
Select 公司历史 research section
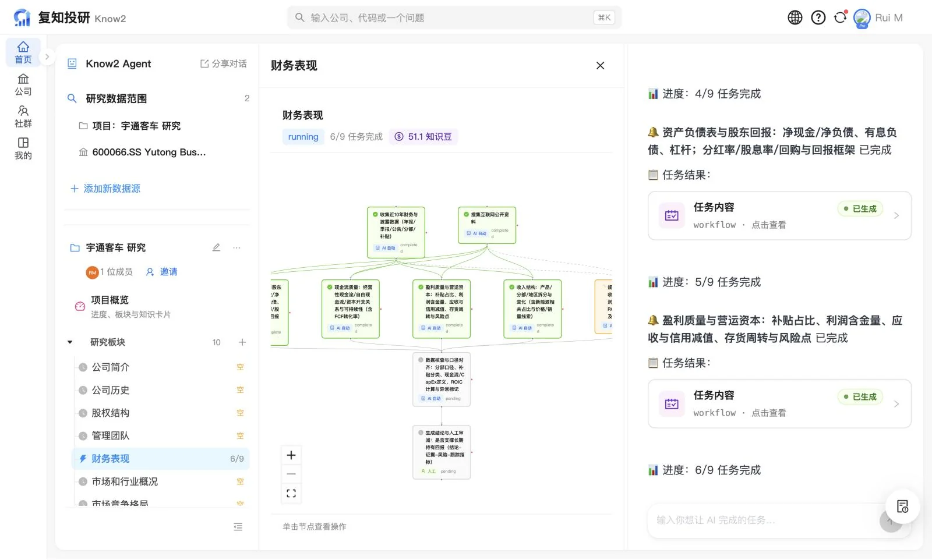click(161, 390)
